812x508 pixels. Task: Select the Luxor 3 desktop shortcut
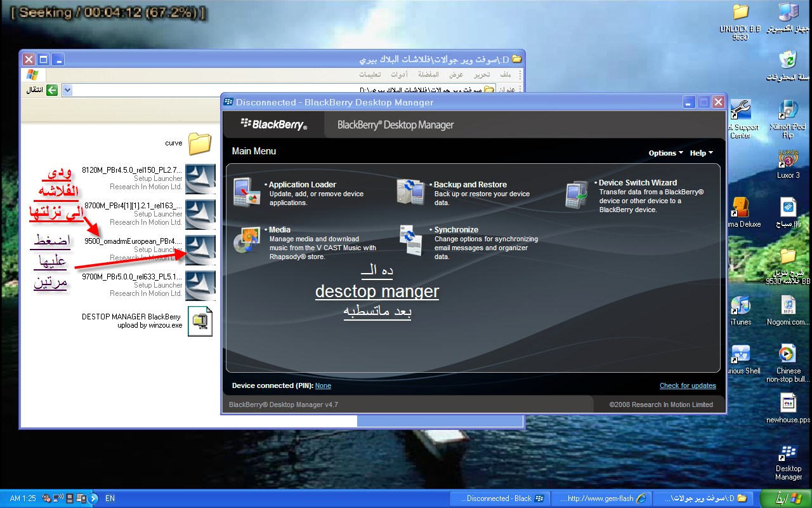[788, 158]
